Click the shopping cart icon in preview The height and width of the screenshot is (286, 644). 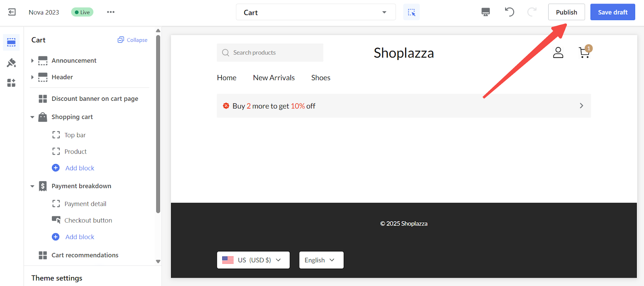pyautogui.click(x=584, y=52)
